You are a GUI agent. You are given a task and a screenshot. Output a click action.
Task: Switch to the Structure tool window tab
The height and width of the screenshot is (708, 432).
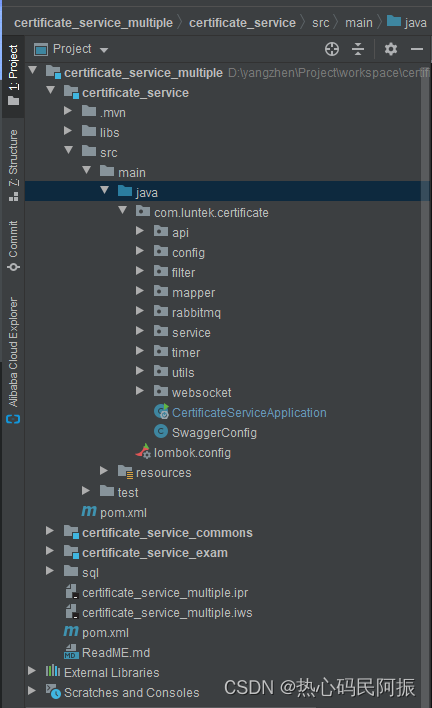click(x=13, y=165)
